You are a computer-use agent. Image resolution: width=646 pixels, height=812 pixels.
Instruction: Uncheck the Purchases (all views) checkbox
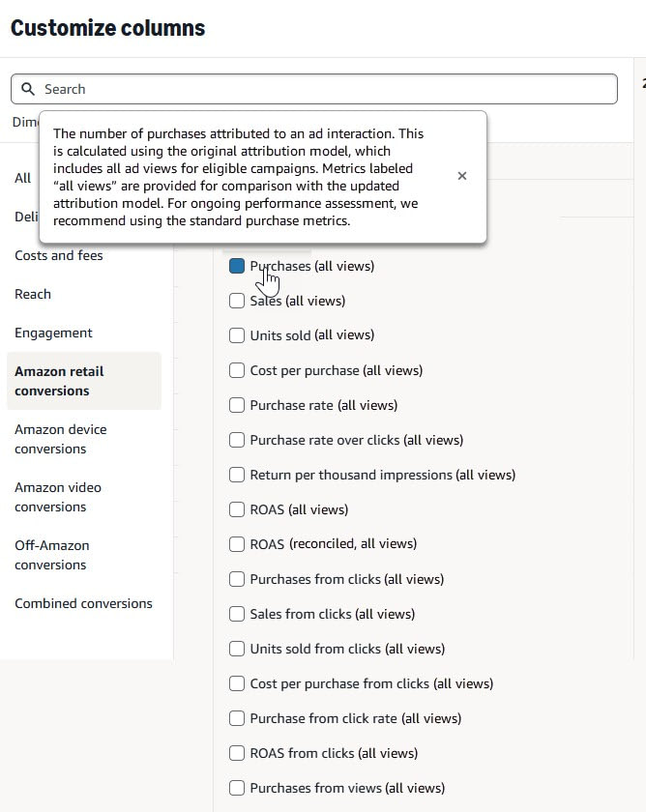point(237,266)
